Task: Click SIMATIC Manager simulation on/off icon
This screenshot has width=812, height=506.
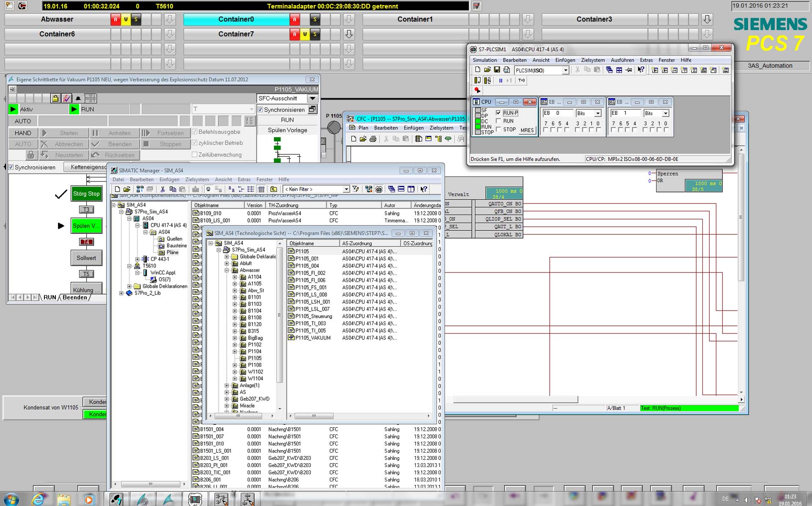Action: point(379,189)
